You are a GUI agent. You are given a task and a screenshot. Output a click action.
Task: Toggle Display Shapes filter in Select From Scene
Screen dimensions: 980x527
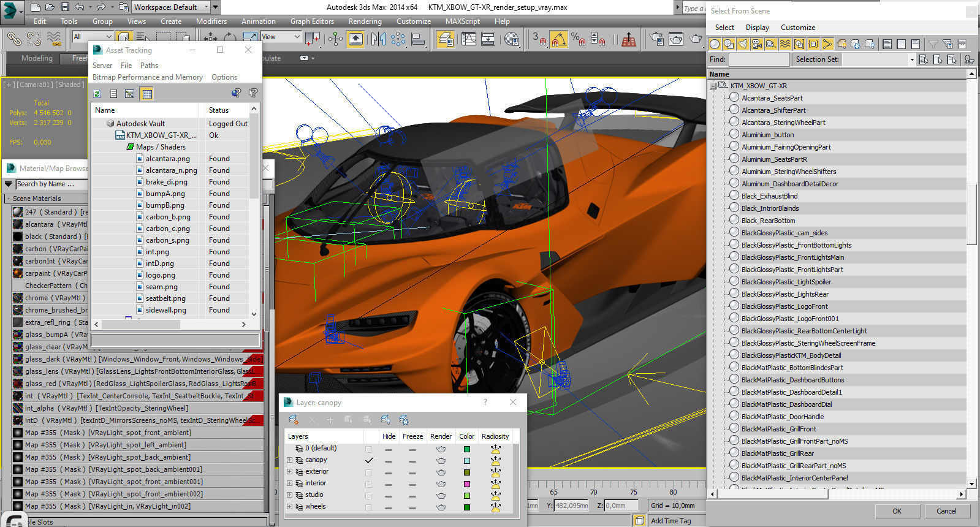(x=729, y=44)
